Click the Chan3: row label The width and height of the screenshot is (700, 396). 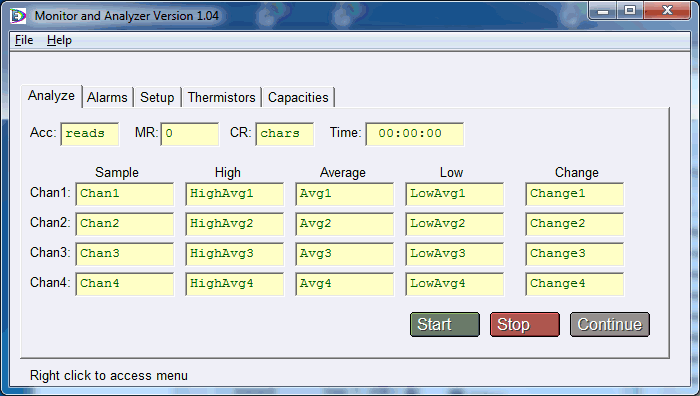50,252
